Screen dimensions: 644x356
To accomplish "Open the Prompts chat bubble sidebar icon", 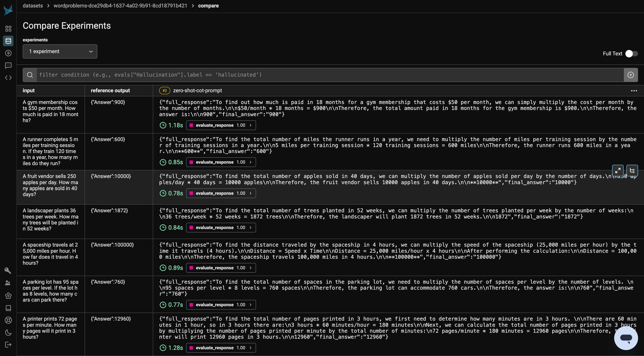I will point(8,65).
